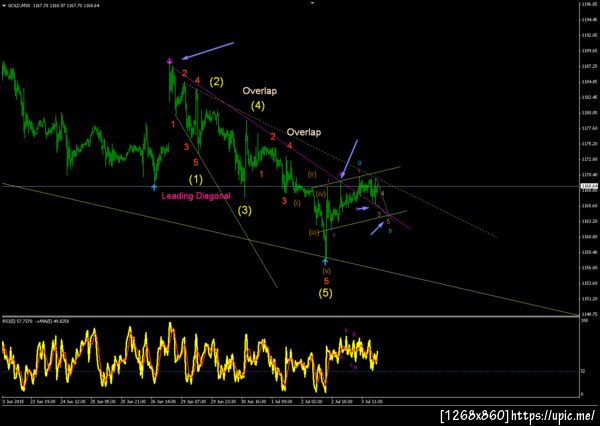Click the 2 Jul 18:00 time axis label
The height and width of the screenshot is (426, 600).
pyautogui.click(x=341, y=402)
